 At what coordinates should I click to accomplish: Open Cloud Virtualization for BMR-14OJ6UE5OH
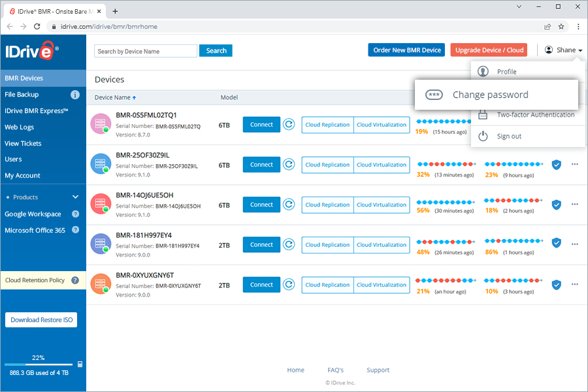[382, 204]
